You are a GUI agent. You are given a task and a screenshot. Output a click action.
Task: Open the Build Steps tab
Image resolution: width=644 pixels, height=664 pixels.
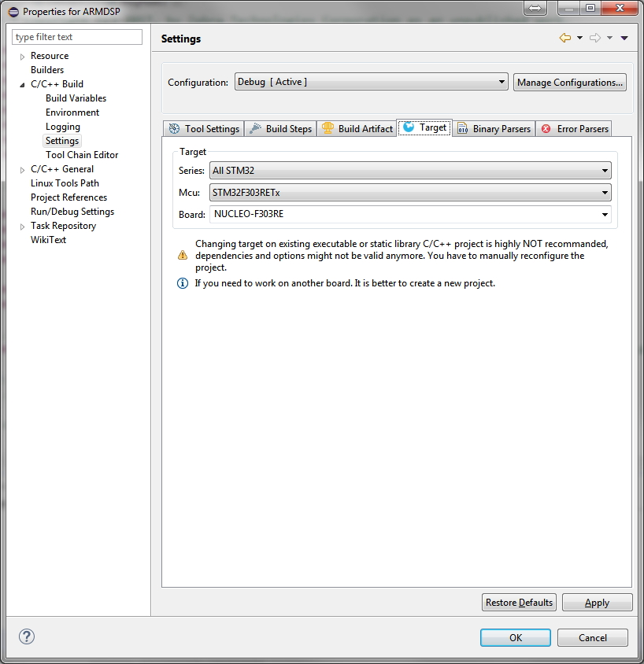click(280, 129)
